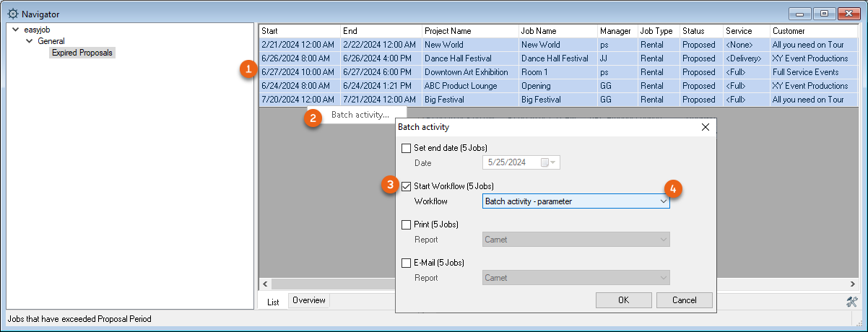Open the tools icon at bottom right
The image size is (868, 332).
click(851, 302)
